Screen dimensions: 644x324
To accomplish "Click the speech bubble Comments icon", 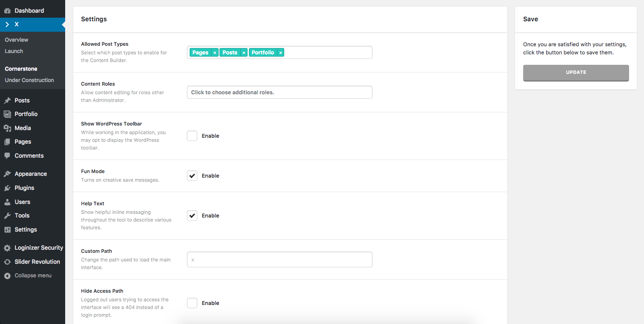I will point(7,156).
